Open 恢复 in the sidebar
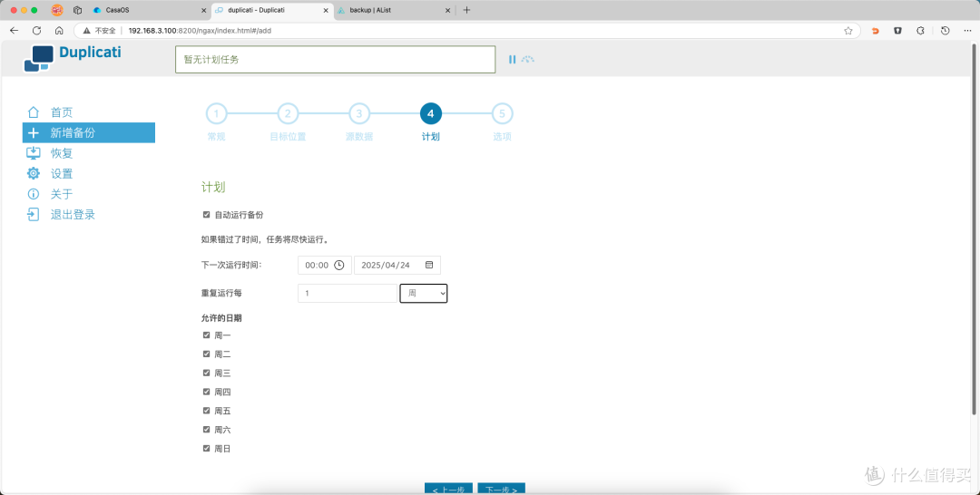 tap(88, 153)
